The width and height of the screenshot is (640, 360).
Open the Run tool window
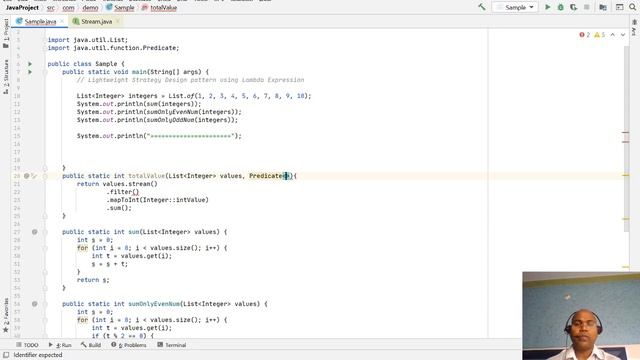(60, 345)
